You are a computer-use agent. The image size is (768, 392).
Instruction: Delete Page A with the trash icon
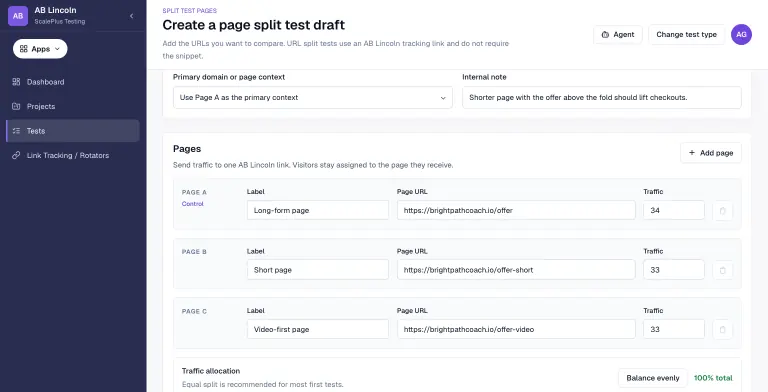722,211
